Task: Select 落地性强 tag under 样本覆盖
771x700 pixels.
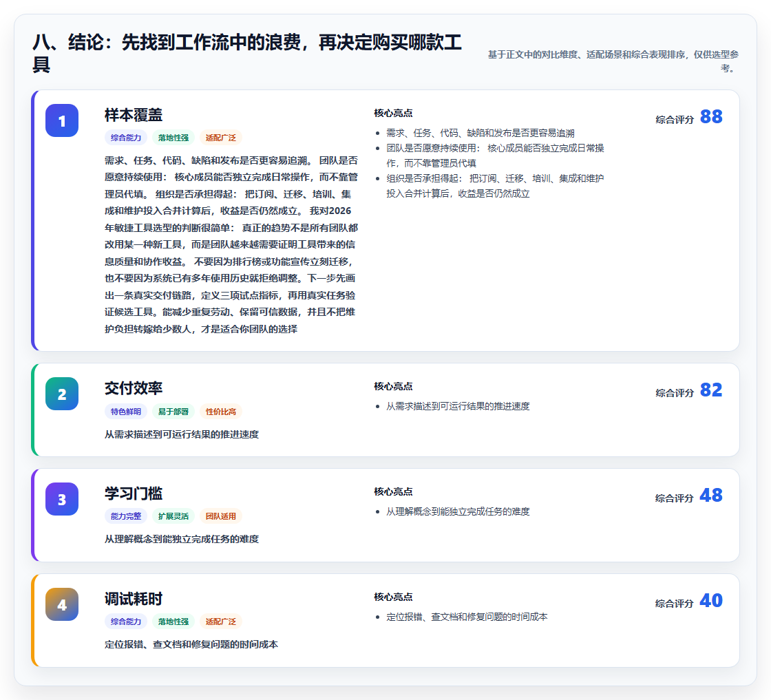Action: tap(173, 138)
